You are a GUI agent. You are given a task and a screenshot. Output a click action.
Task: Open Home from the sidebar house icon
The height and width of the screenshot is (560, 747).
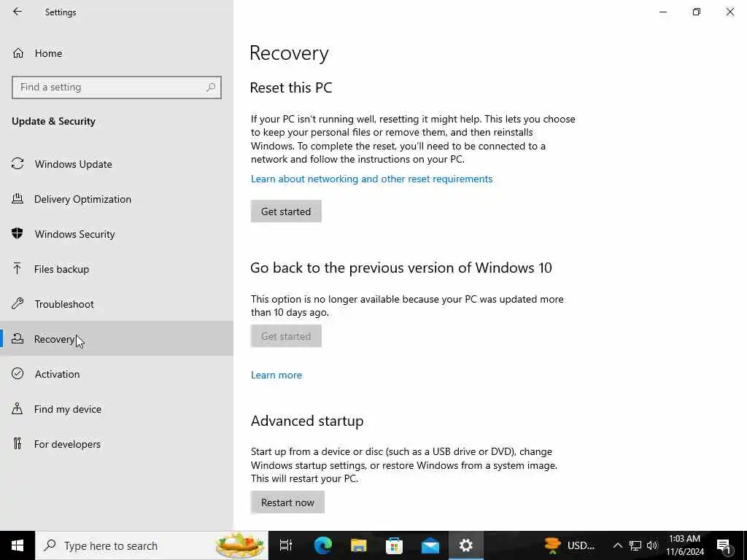point(18,52)
